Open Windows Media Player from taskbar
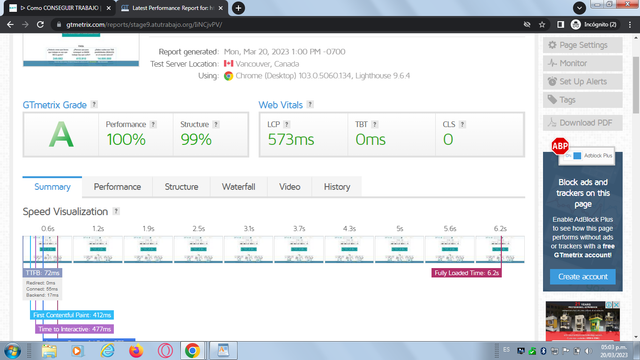This screenshot has width=640, height=360. pos(77,351)
